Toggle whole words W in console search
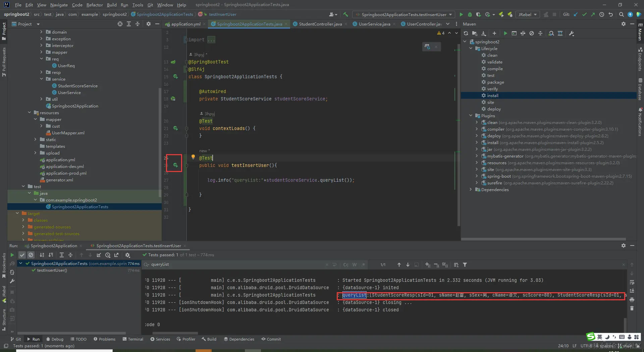 pos(355,265)
